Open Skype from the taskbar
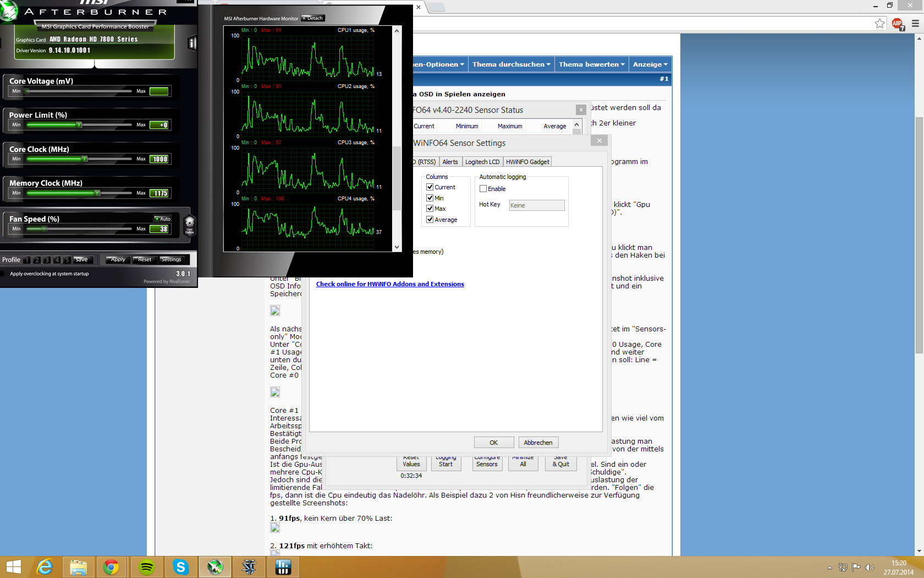924x578 pixels. coord(180,567)
